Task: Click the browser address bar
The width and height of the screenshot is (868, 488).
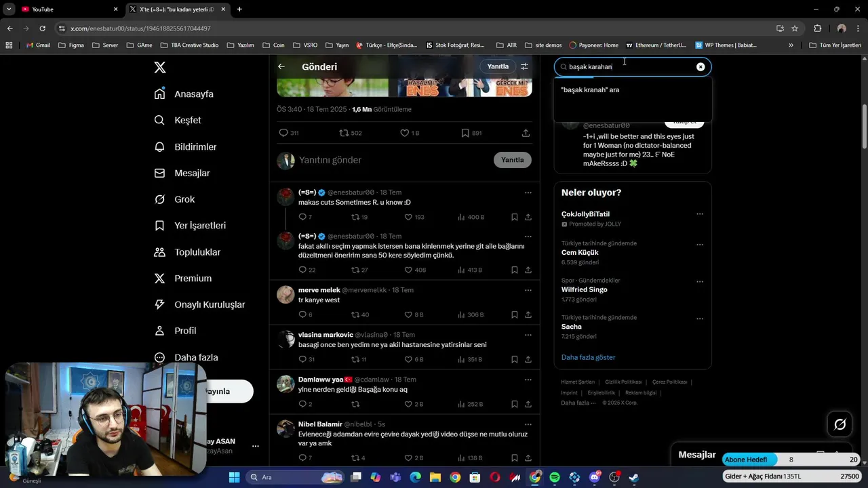Action: pyautogui.click(x=420, y=28)
